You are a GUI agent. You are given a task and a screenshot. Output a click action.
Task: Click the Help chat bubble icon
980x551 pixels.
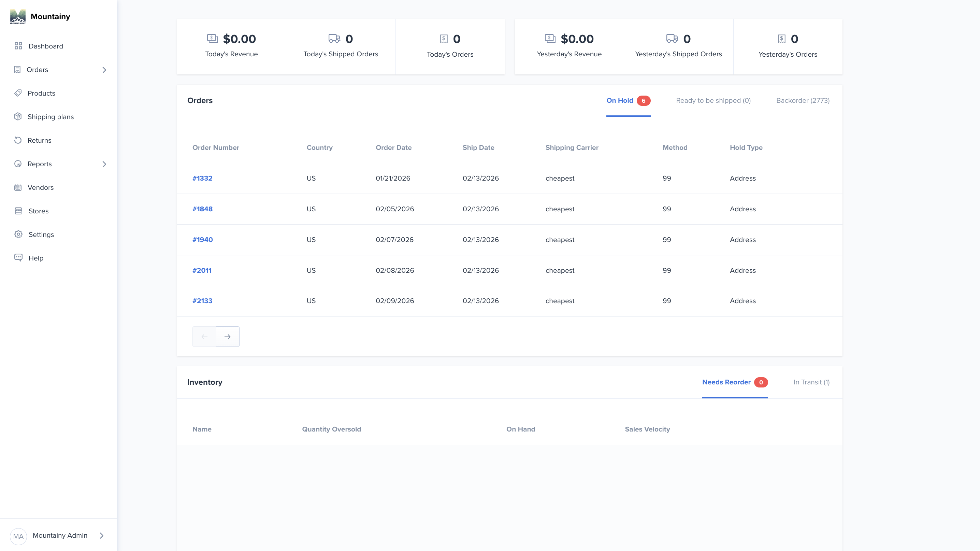pyautogui.click(x=18, y=258)
